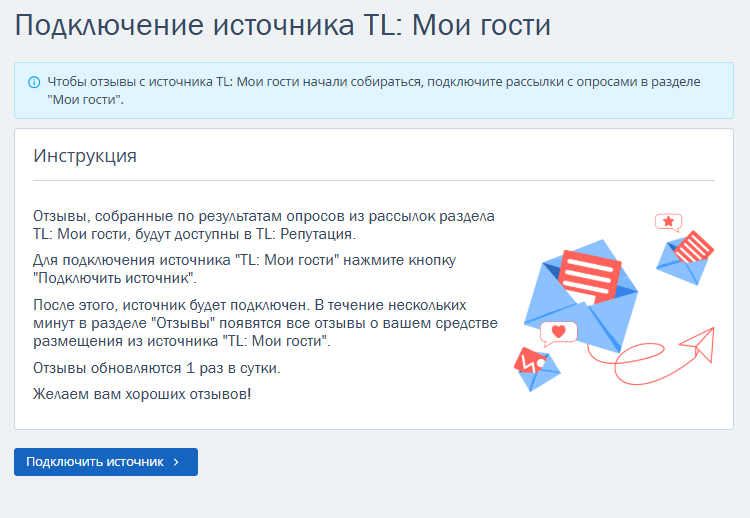Image resolution: width=750 pixels, height=518 pixels.
Task: Click paragraph starting "Отзывы, собранные по результатам"
Action: tap(264, 225)
